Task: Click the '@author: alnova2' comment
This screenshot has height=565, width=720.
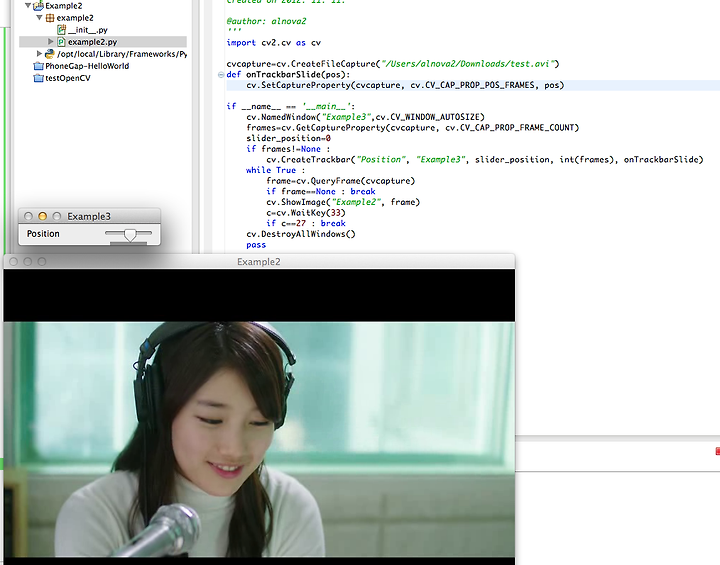Action: (x=266, y=21)
